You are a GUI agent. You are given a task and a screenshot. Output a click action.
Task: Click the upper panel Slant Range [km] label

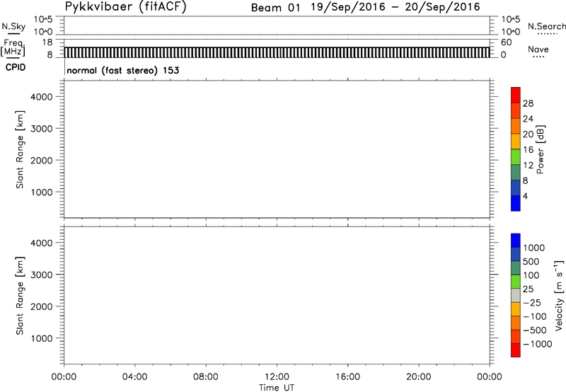pos(20,149)
